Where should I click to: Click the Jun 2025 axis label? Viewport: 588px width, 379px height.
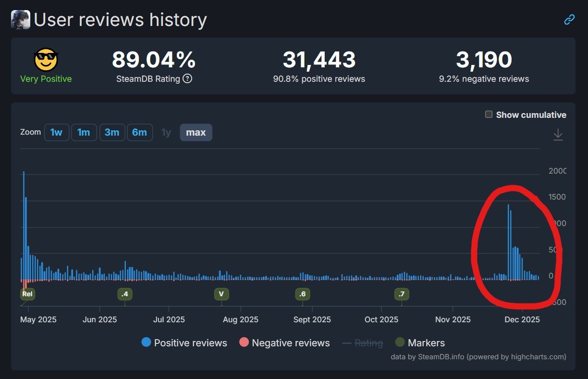coord(99,319)
